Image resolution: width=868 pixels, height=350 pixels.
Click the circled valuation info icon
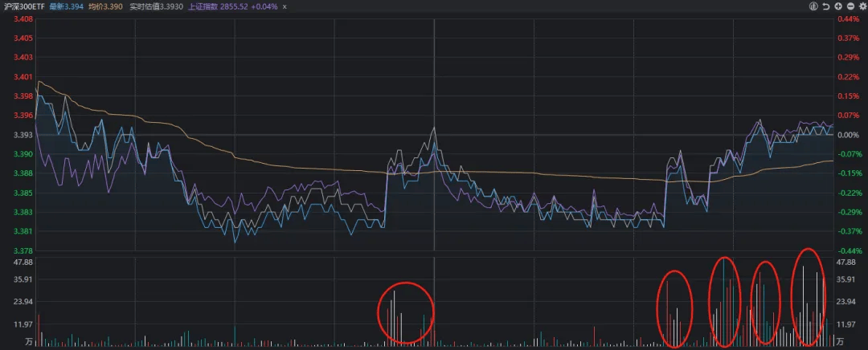[x=814, y=6]
